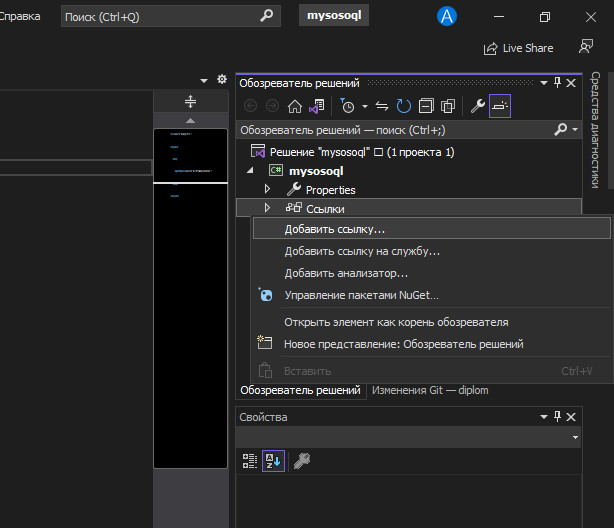Image resolution: width=614 pixels, height=528 pixels.
Task: Pin the Solution Explorer panel
Action: (x=558, y=83)
